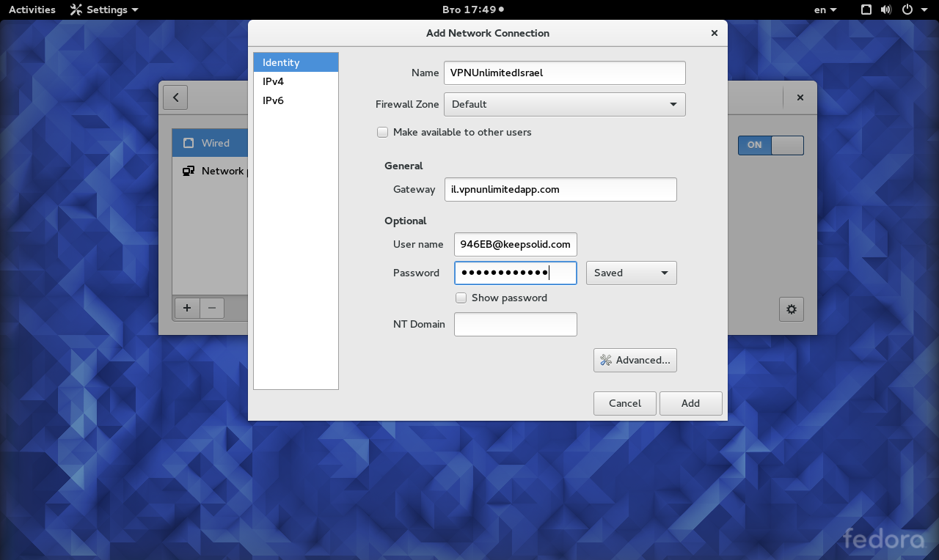Screen dimensions: 939x560
Task: Click the Gateway input field
Action: coord(560,189)
